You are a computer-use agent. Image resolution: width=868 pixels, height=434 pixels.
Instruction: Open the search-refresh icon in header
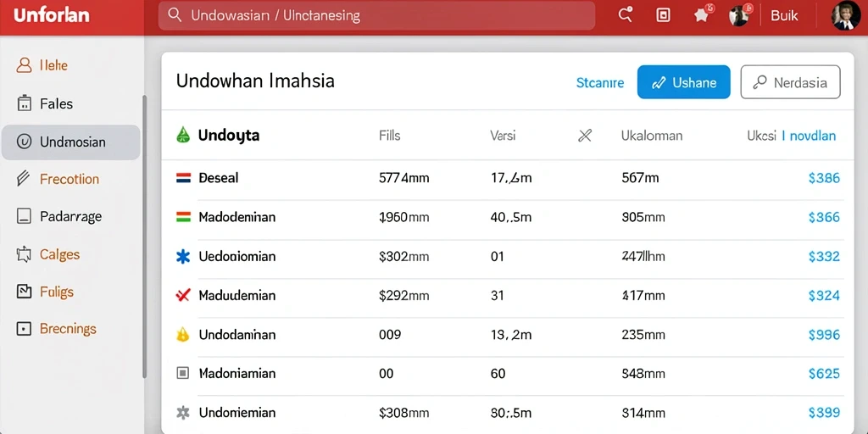626,15
